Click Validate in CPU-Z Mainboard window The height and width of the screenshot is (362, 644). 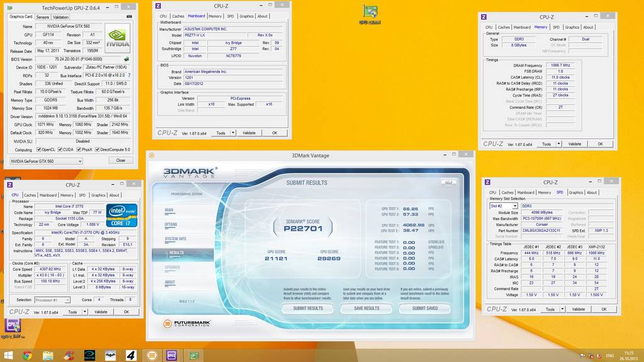click(249, 133)
